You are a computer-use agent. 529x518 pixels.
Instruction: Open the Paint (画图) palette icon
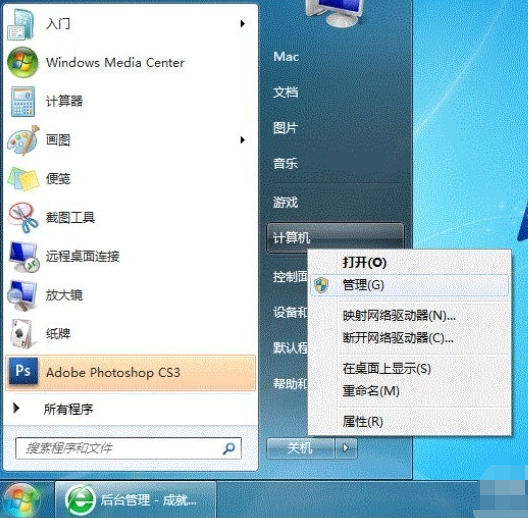(x=23, y=140)
